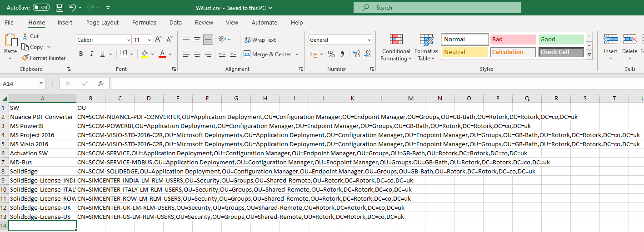The width and height of the screenshot is (644, 232).
Task: Toggle Wrap Text
Action: pos(260,39)
